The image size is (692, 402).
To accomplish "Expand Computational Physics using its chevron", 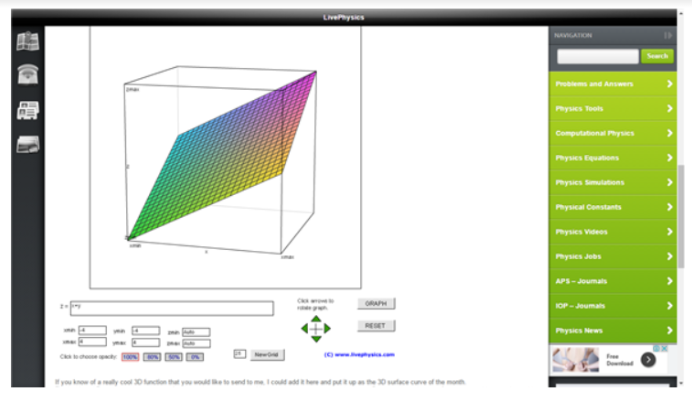I will [x=669, y=133].
